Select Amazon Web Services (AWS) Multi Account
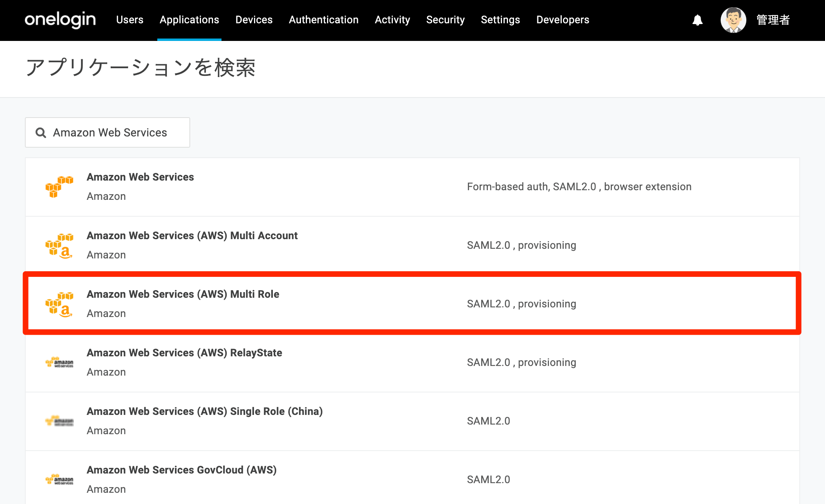The image size is (825, 504). 412,245
